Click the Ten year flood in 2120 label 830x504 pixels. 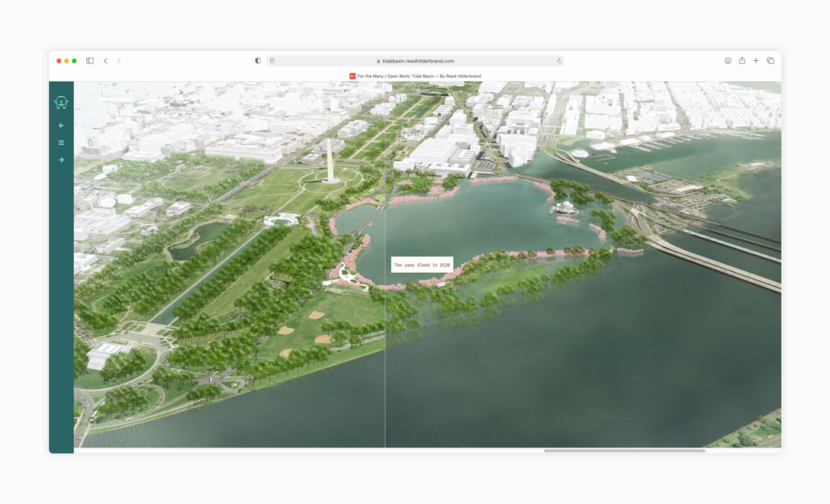(420, 264)
